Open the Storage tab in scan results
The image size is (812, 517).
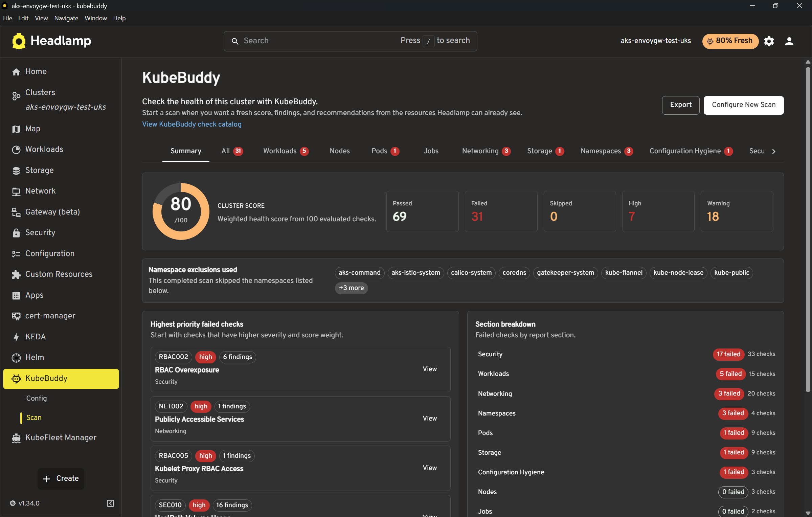click(545, 151)
